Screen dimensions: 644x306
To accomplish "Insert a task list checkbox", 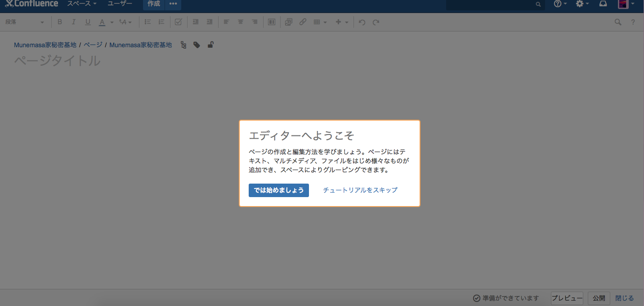I will (x=178, y=22).
